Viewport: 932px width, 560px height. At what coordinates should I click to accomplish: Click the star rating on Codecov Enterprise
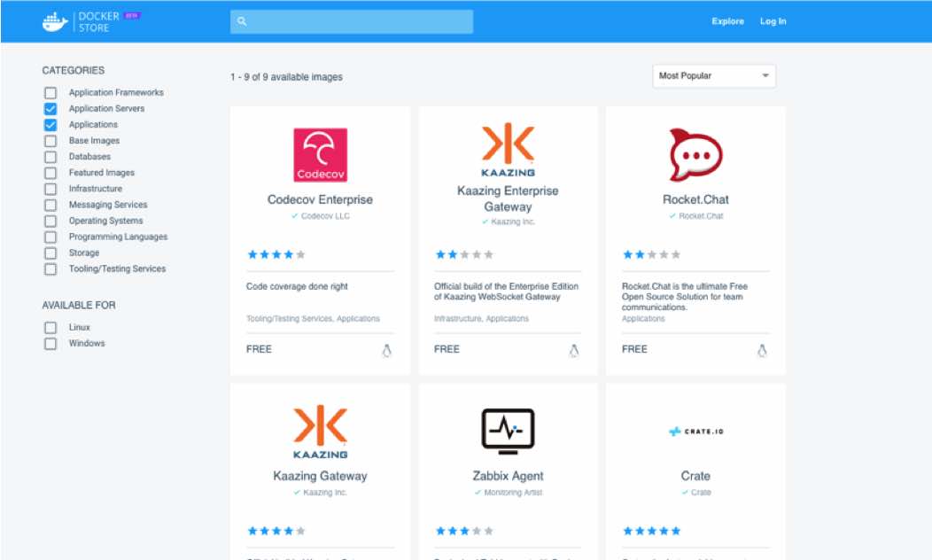(x=276, y=254)
